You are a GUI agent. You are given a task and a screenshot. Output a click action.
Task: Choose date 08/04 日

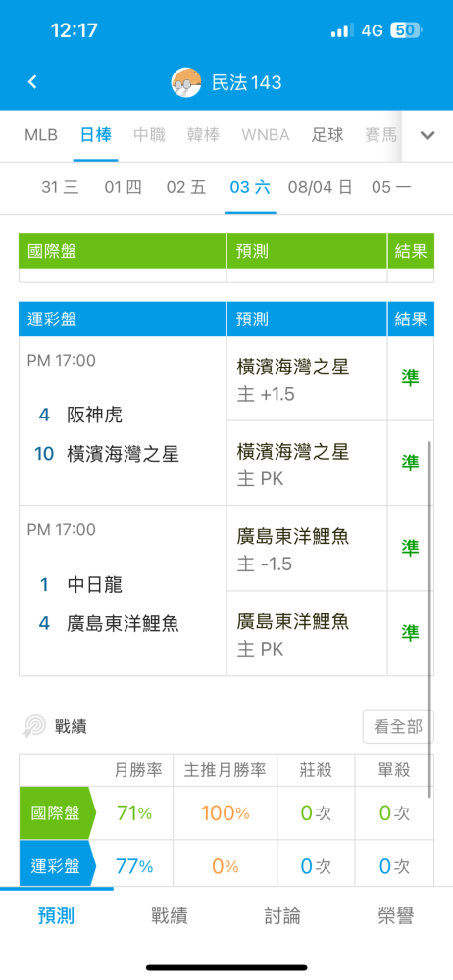[x=320, y=187]
